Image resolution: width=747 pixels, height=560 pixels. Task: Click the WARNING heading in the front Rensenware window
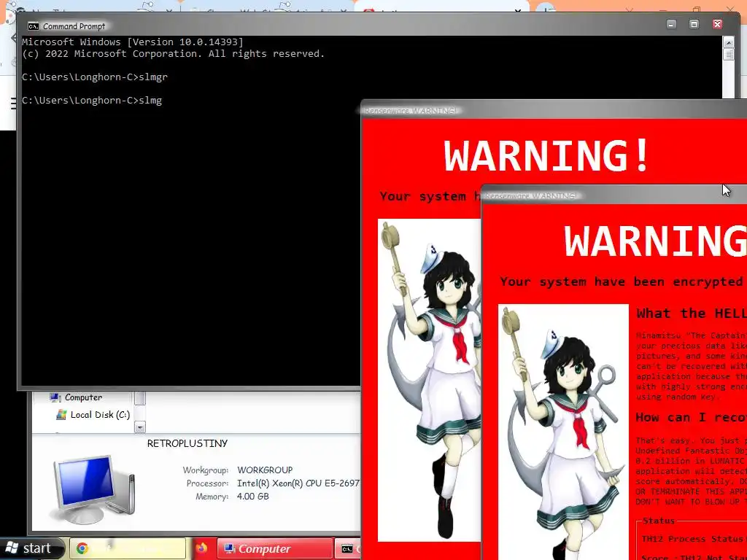point(655,241)
